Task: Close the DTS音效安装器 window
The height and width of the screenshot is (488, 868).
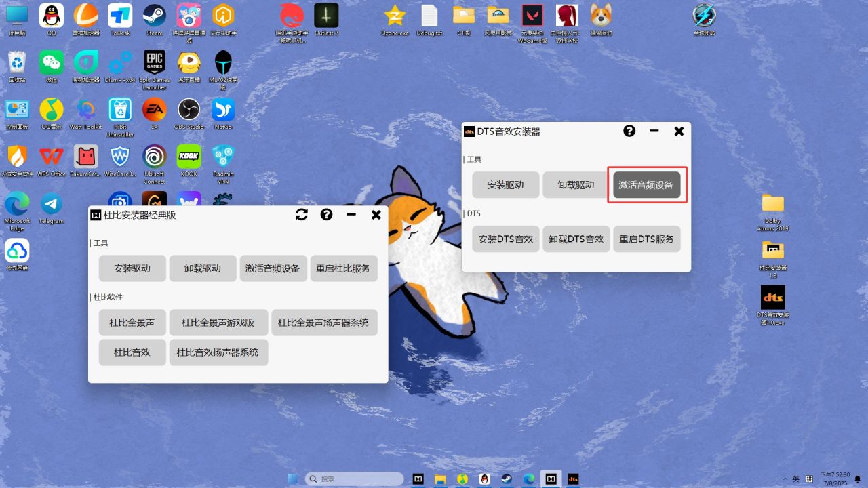Action: (679, 131)
